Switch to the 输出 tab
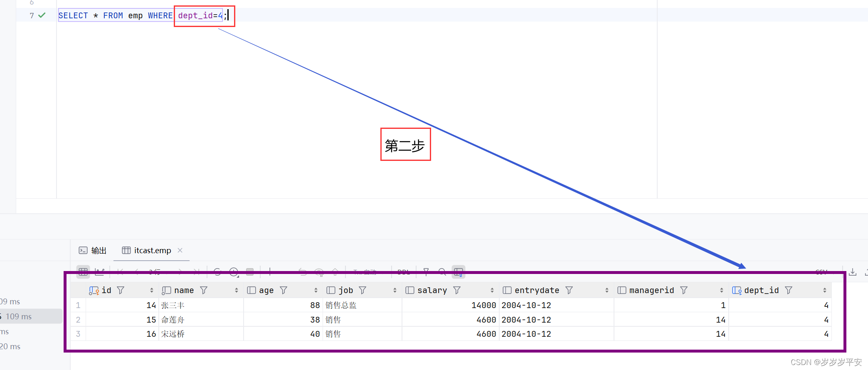The height and width of the screenshot is (370, 868). 93,250
